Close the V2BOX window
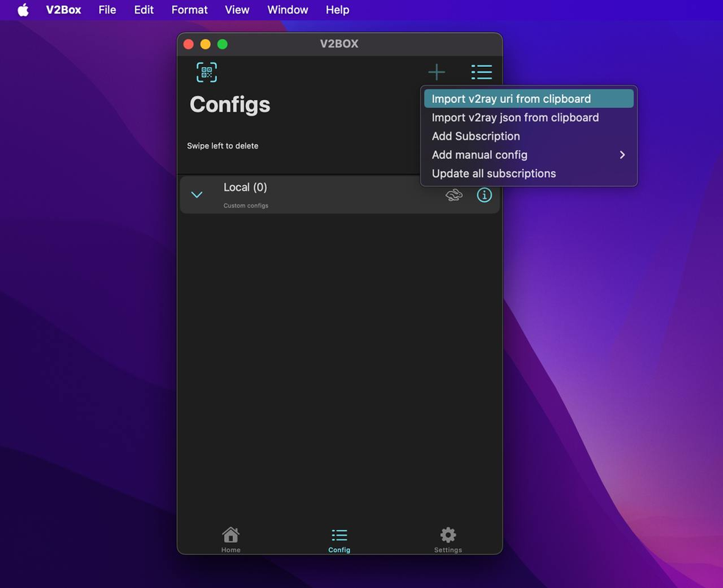723x588 pixels. point(188,44)
